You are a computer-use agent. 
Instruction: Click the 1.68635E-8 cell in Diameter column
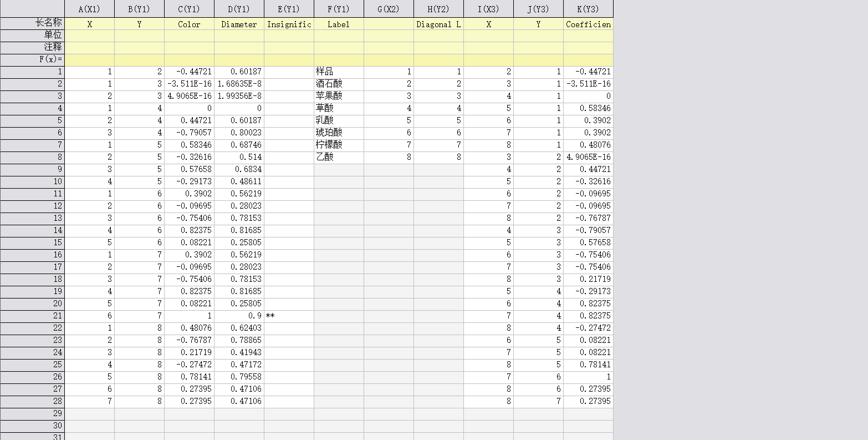(x=239, y=84)
